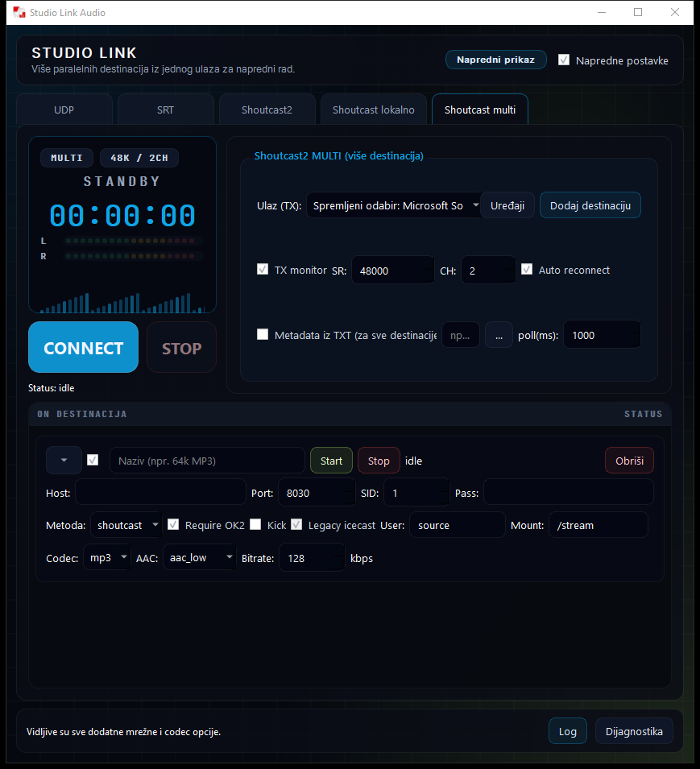Viewport: 700px width, 769px height.
Task: Click the Status: idle text
Action: (51, 388)
